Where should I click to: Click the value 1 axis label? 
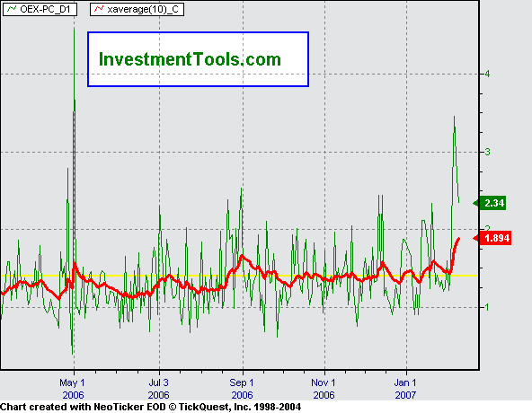[x=488, y=307]
